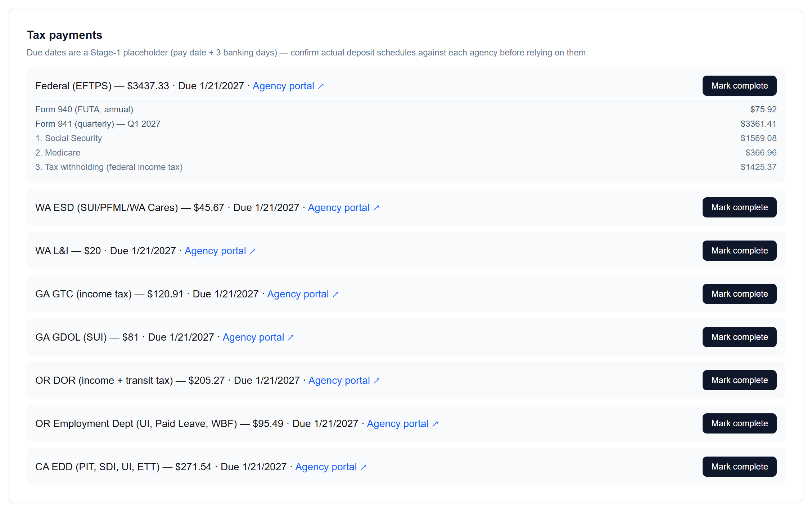Click the CA EDD (PIT, SDI, UI, ETT) label
Image resolution: width=812 pixels, height=512 pixels.
pos(98,467)
